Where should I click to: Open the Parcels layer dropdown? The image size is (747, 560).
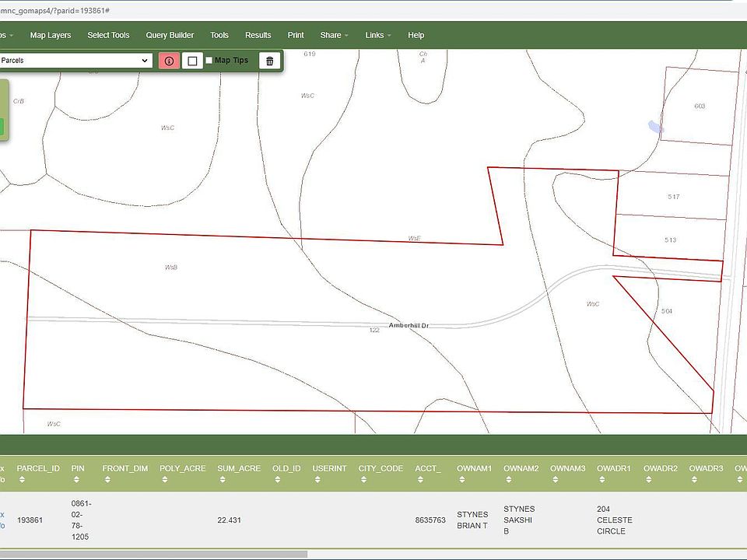(75, 61)
